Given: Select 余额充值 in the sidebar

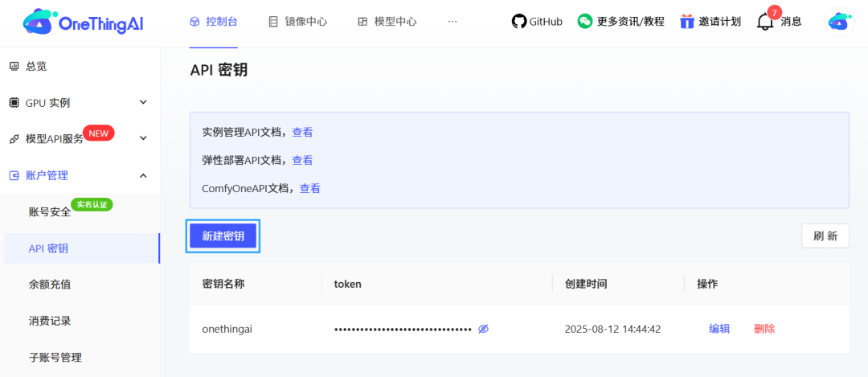Looking at the screenshot, I should pos(50,285).
